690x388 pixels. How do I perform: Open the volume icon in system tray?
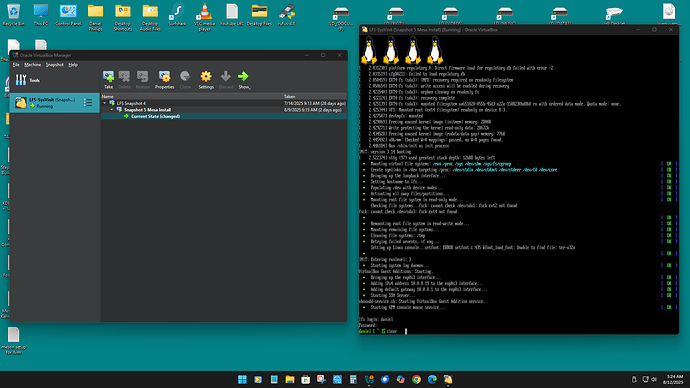click(654, 379)
